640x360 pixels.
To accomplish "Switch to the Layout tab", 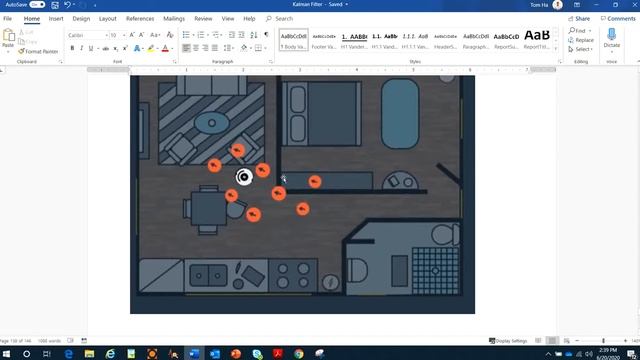I will (108, 18).
